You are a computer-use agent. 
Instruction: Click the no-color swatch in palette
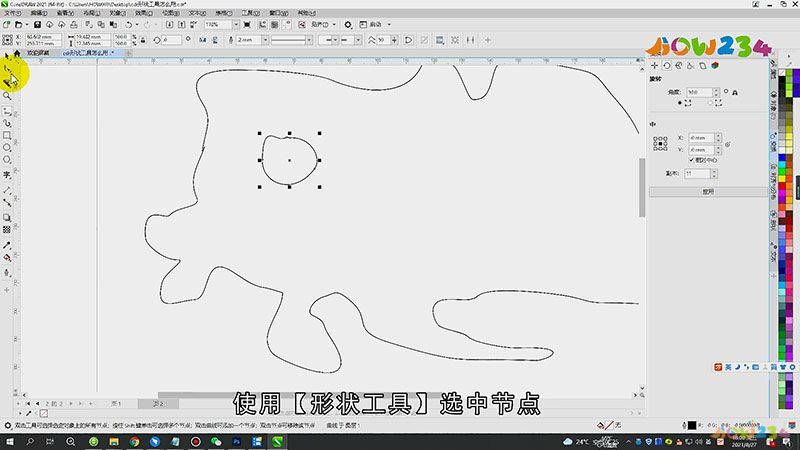click(782, 72)
